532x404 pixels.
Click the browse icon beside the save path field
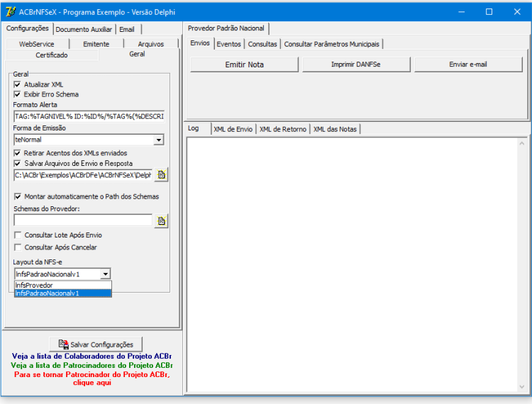[162, 175]
